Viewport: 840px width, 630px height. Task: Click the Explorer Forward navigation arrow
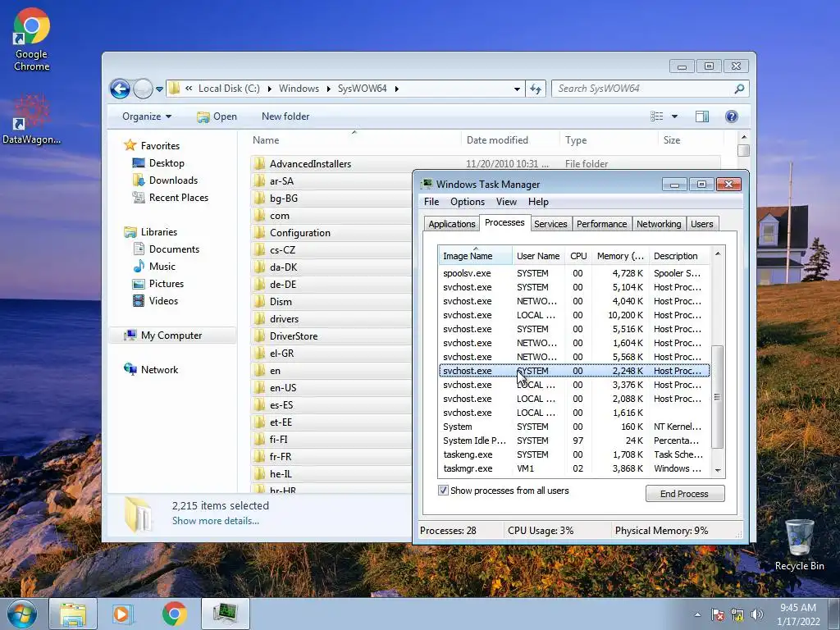click(x=143, y=89)
